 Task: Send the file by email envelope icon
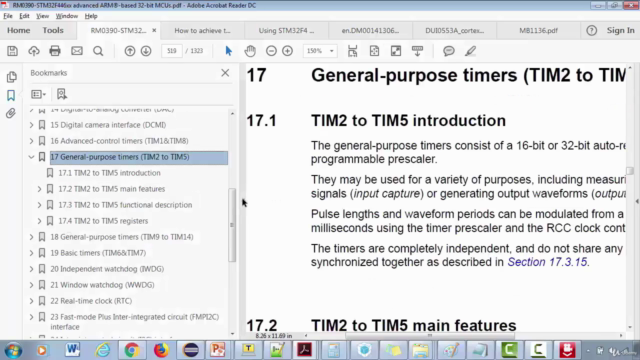[x=77, y=51]
